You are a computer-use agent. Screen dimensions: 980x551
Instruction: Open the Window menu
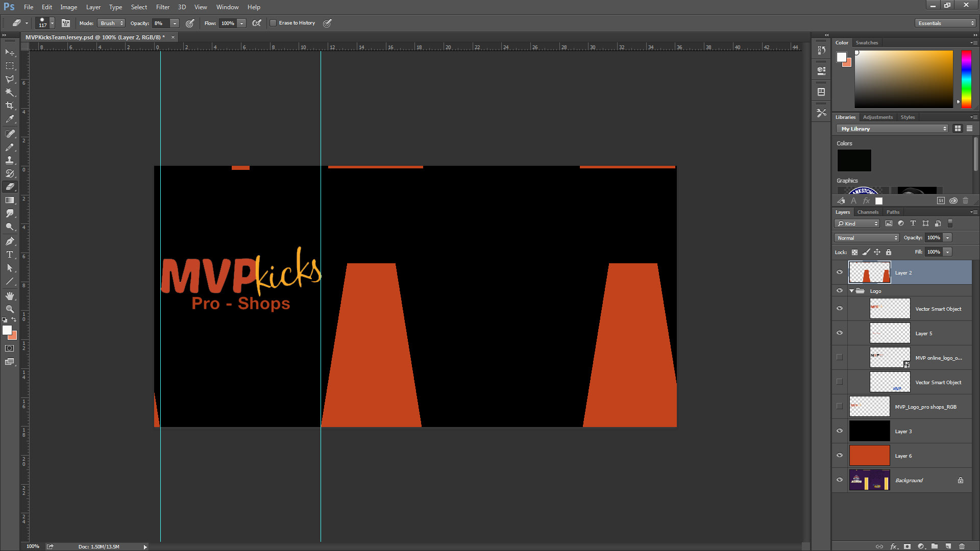pyautogui.click(x=227, y=7)
